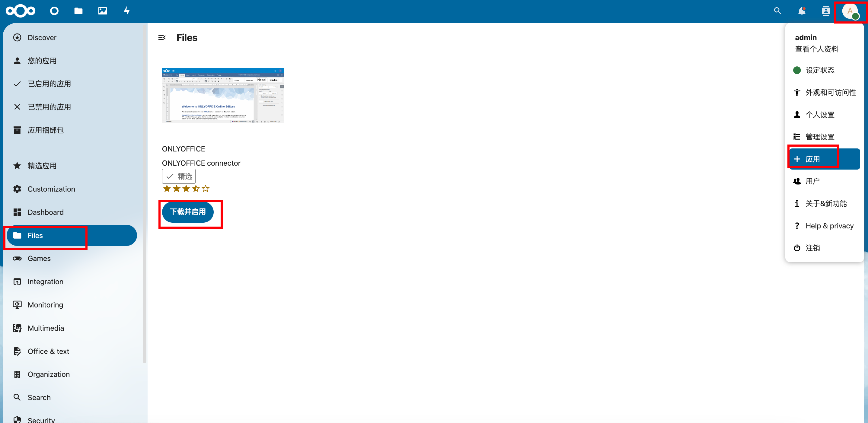Click 注销 to log out

click(825, 248)
